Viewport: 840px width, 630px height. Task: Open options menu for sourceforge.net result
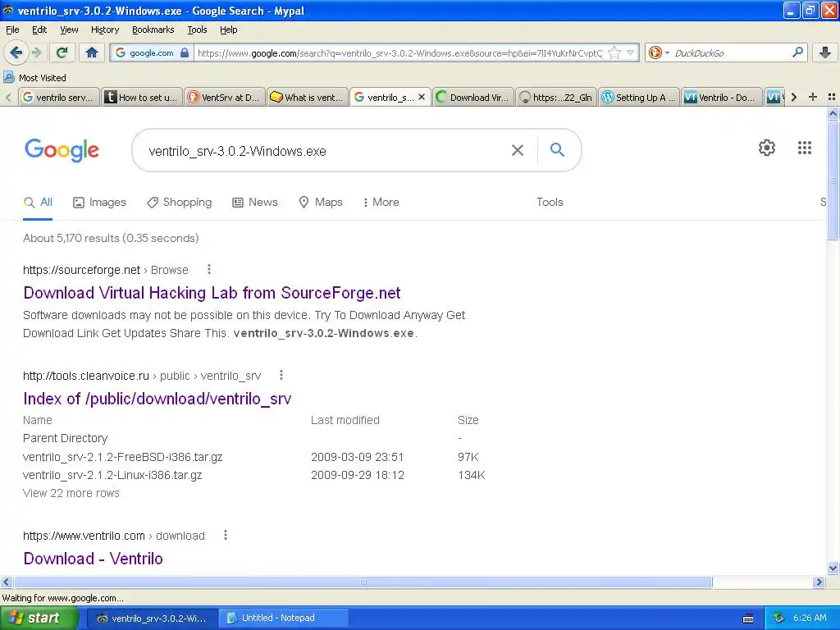click(x=209, y=269)
